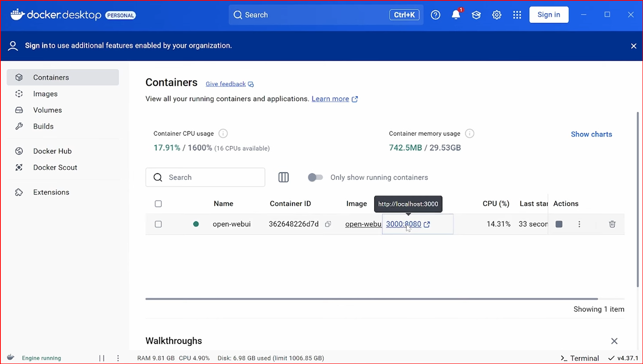The height and width of the screenshot is (364, 643).
Task: Open Docker Scout in sidebar
Action: click(x=63, y=167)
